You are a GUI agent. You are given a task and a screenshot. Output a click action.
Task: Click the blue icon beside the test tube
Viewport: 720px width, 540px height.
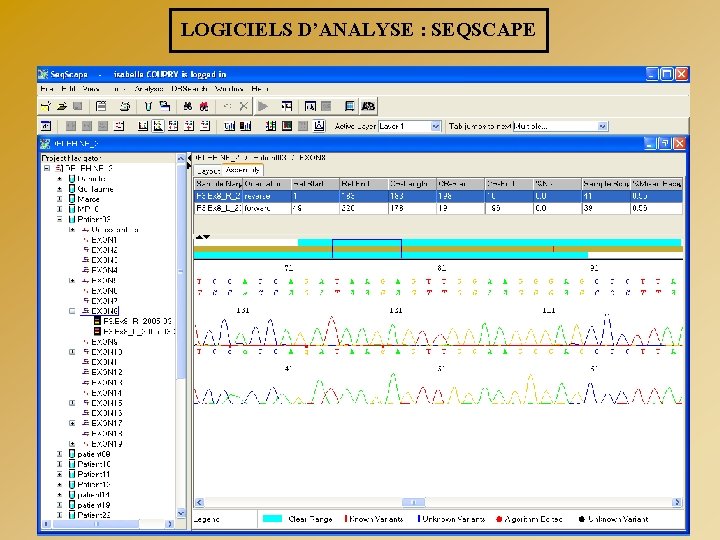coord(164,107)
